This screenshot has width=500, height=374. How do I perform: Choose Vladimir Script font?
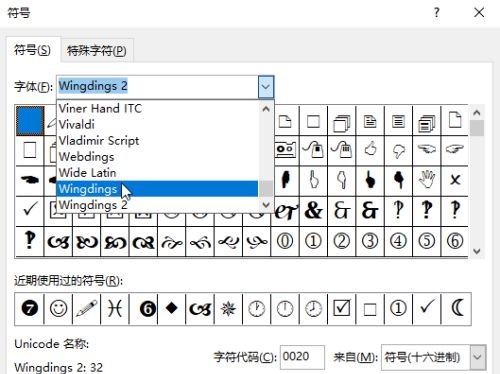(157, 141)
